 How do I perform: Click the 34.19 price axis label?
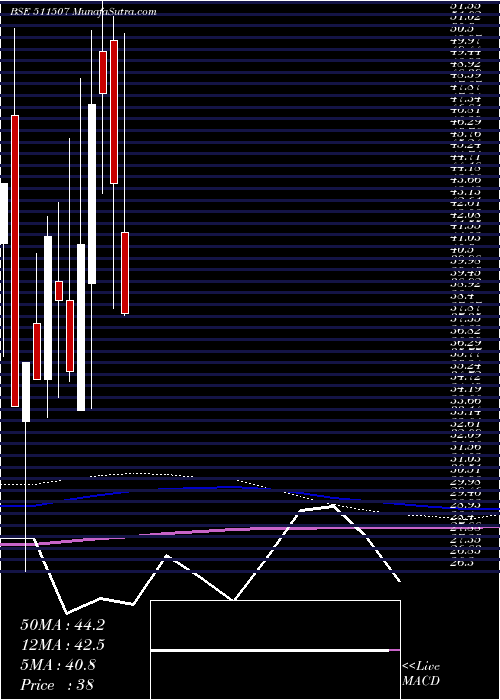(x=465, y=389)
